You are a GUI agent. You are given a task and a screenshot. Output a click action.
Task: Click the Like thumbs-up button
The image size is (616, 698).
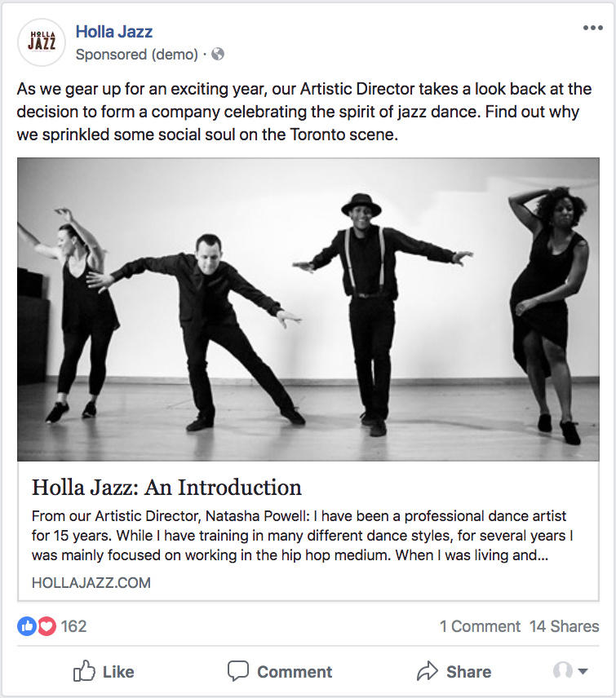[104, 672]
